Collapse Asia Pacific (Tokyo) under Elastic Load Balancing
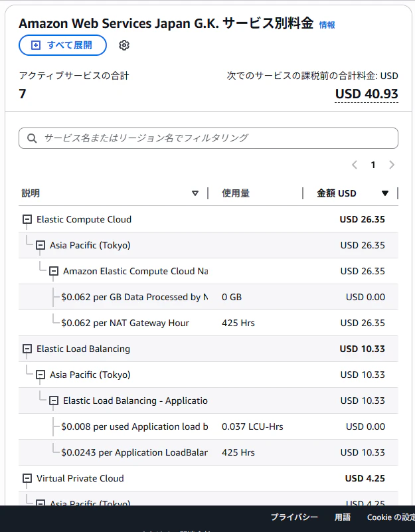415x532 pixels. pos(41,375)
